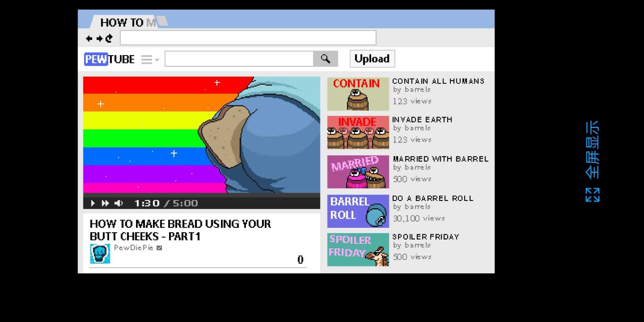
Task: Click '123 views' under INVADE EARTH
Action: [412, 140]
